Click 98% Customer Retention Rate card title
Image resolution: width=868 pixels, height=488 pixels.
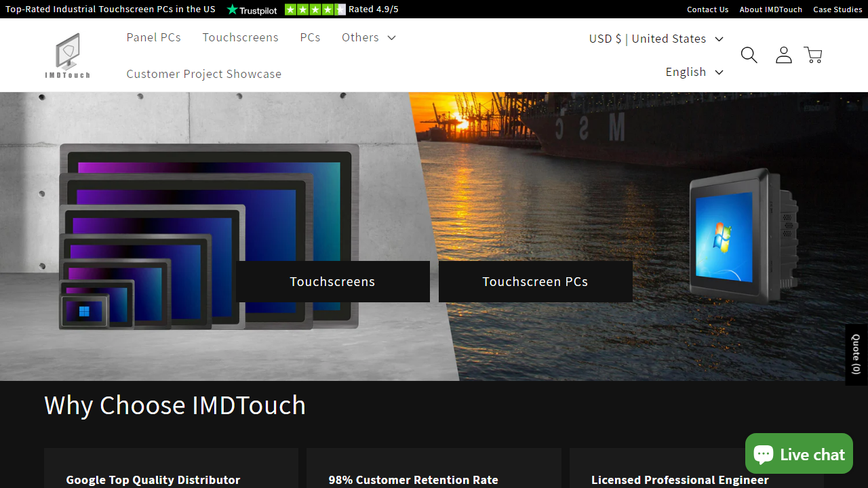click(413, 480)
